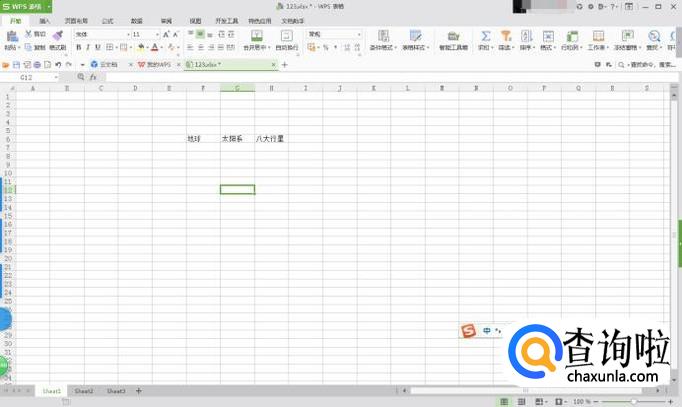Click the percent style icon
Image resolution: width=682 pixels, height=407 pixels.
[x=326, y=47]
